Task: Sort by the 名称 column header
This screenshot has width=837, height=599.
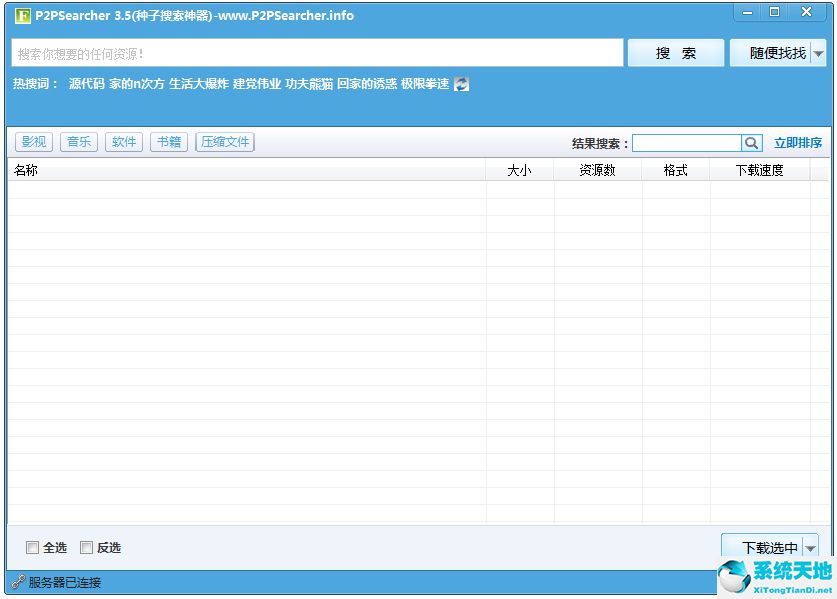Action: [x=247, y=170]
